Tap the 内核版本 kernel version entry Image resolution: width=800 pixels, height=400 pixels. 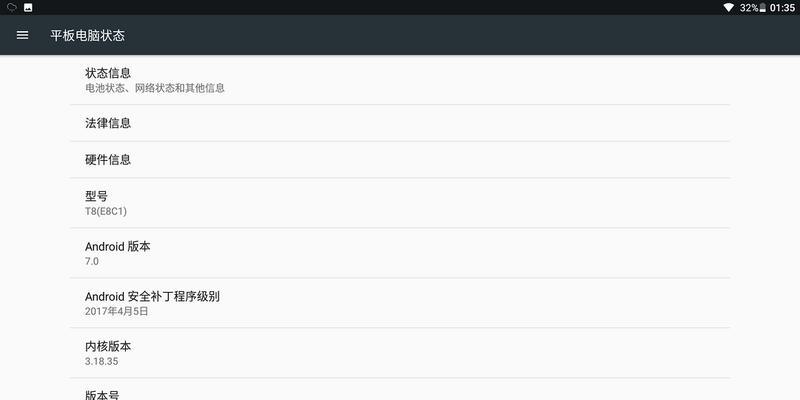coord(400,353)
